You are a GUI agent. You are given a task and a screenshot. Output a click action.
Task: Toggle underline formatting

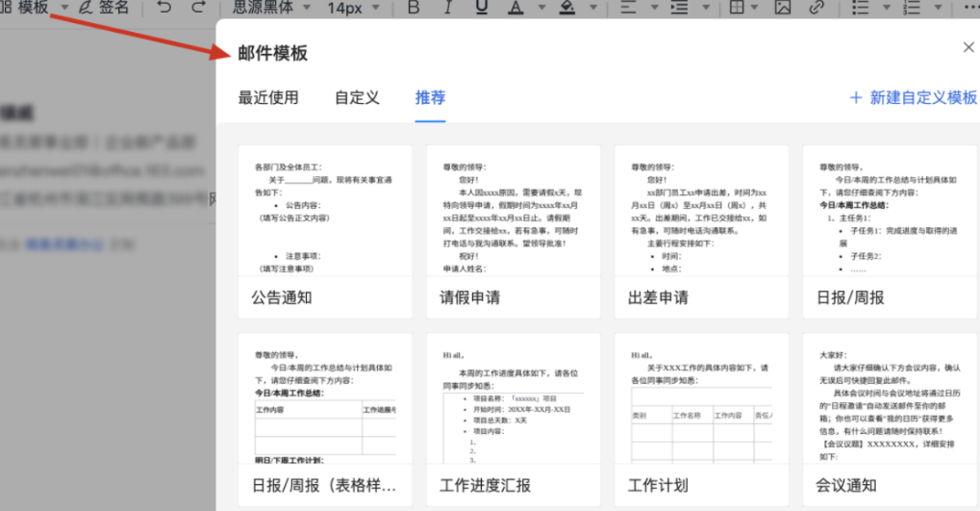click(481, 7)
